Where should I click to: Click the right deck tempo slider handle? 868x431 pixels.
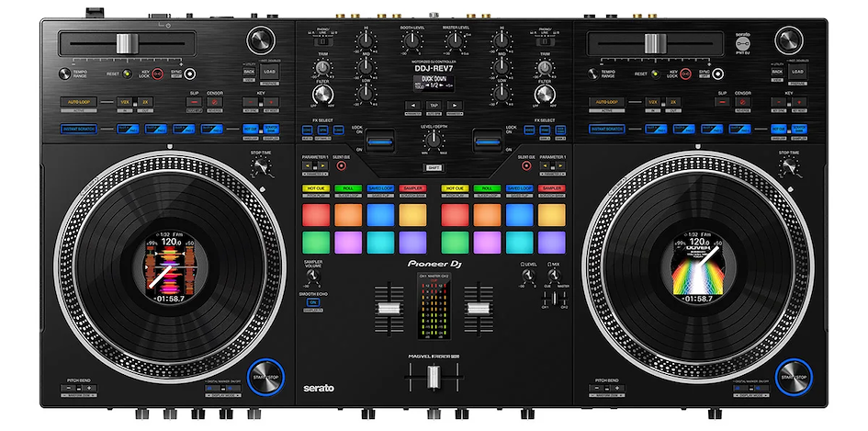656,44
